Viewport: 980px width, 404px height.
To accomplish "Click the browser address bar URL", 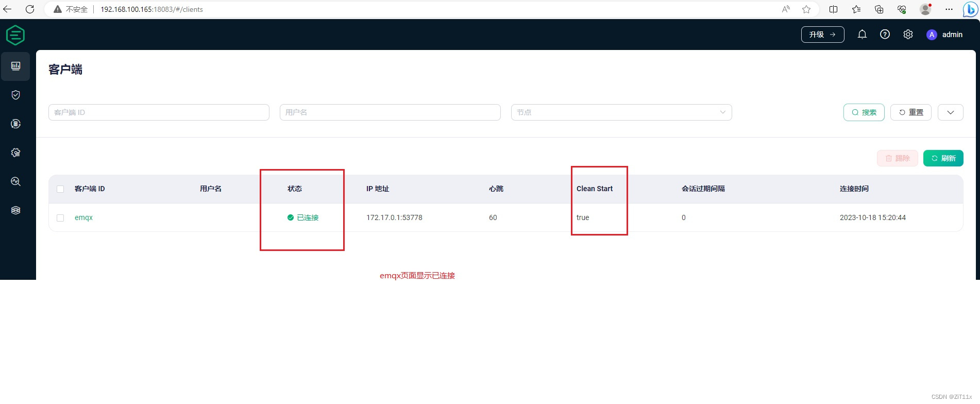I will [151, 9].
